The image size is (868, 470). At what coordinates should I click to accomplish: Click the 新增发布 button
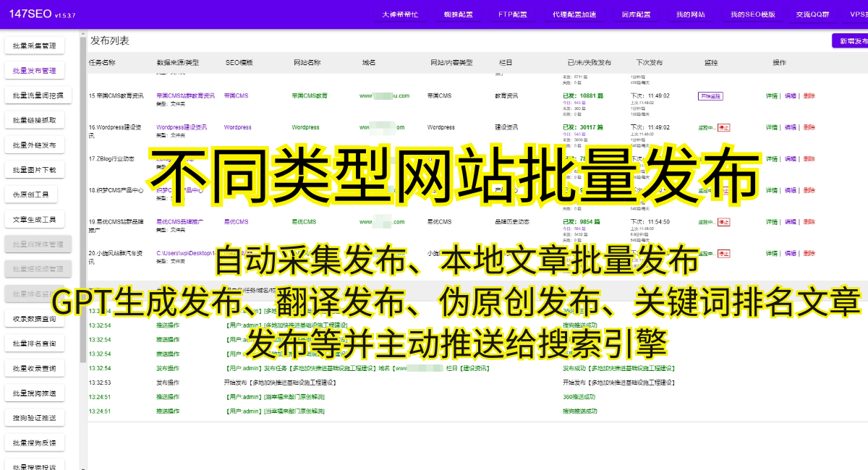click(x=851, y=42)
